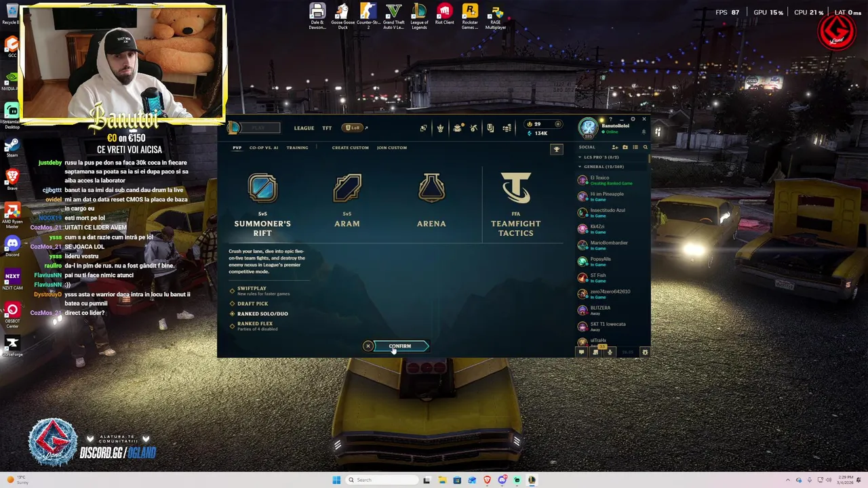The height and width of the screenshot is (488, 868).
Task: Select friend El Toxico
Action: (x=612, y=180)
